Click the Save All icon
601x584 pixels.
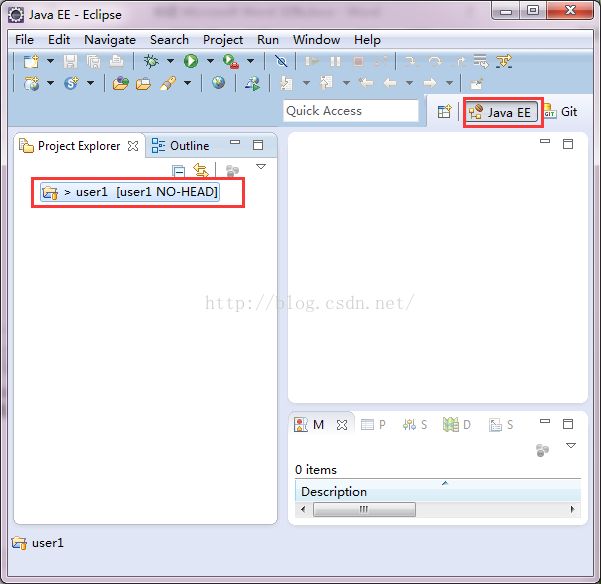[94, 61]
